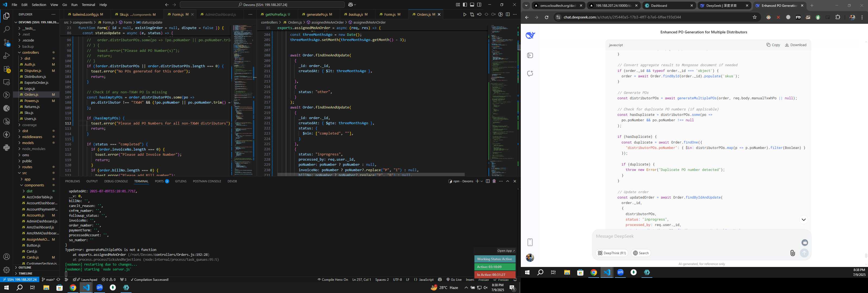Switch to the PROBLEMS panel tab
The image size is (868, 293).
(72, 181)
